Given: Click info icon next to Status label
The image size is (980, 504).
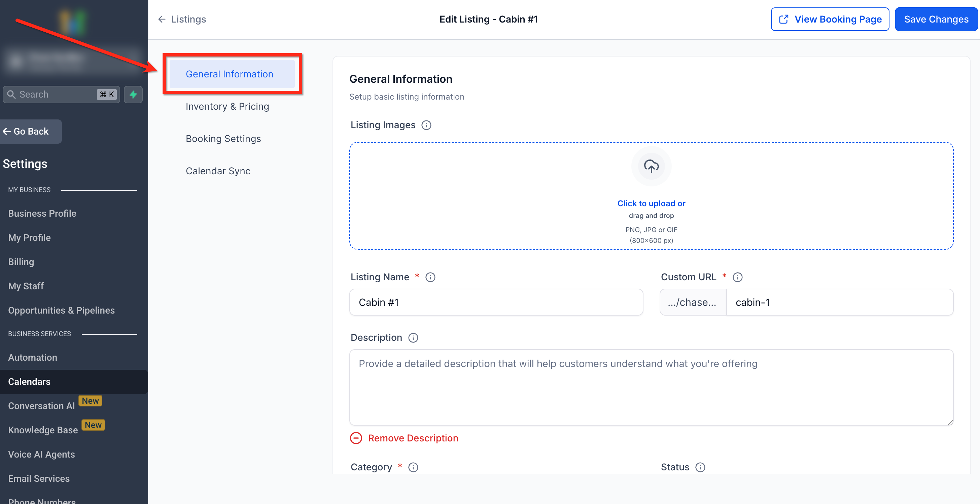Looking at the screenshot, I should [x=700, y=467].
